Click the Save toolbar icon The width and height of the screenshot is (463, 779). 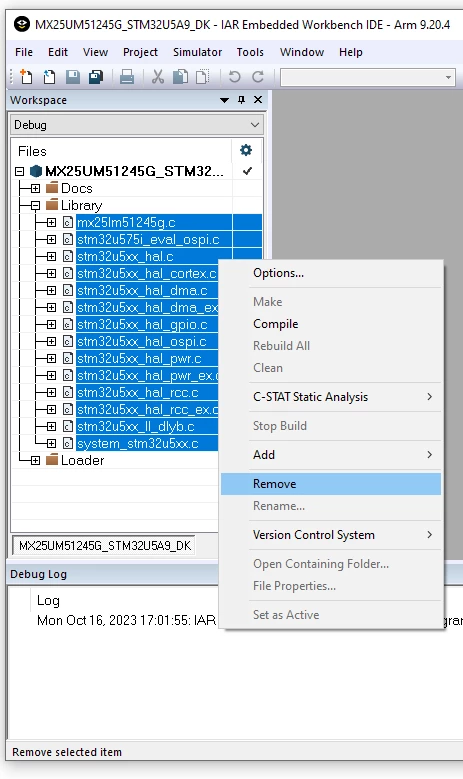73,77
